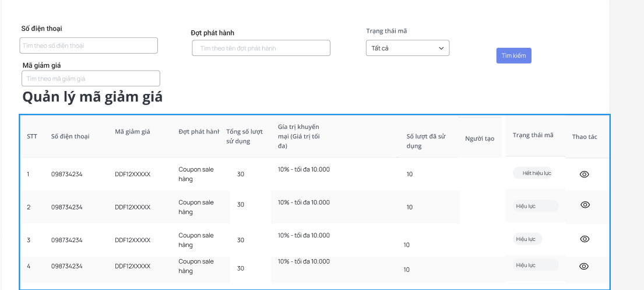
Task: Click Coupon sale hàng in row 1
Action: click(196, 174)
